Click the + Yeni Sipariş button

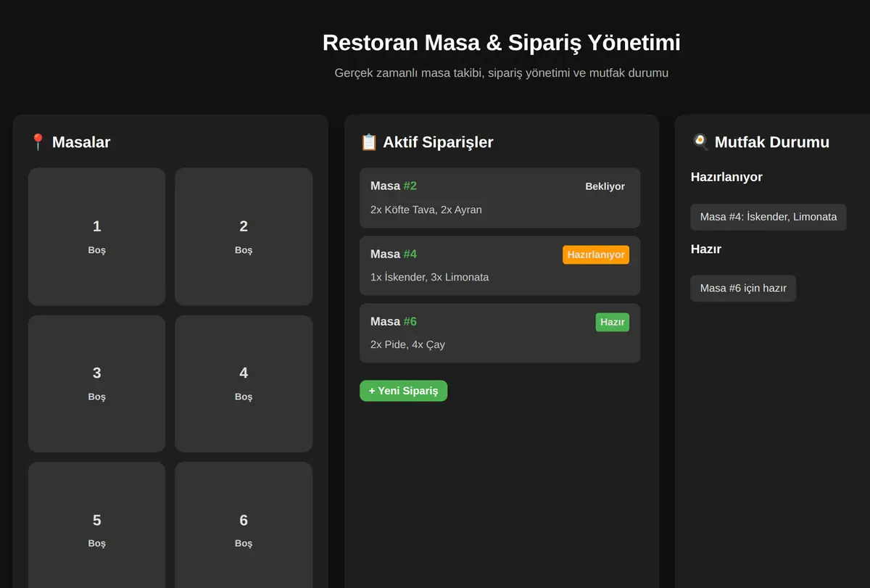403,391
